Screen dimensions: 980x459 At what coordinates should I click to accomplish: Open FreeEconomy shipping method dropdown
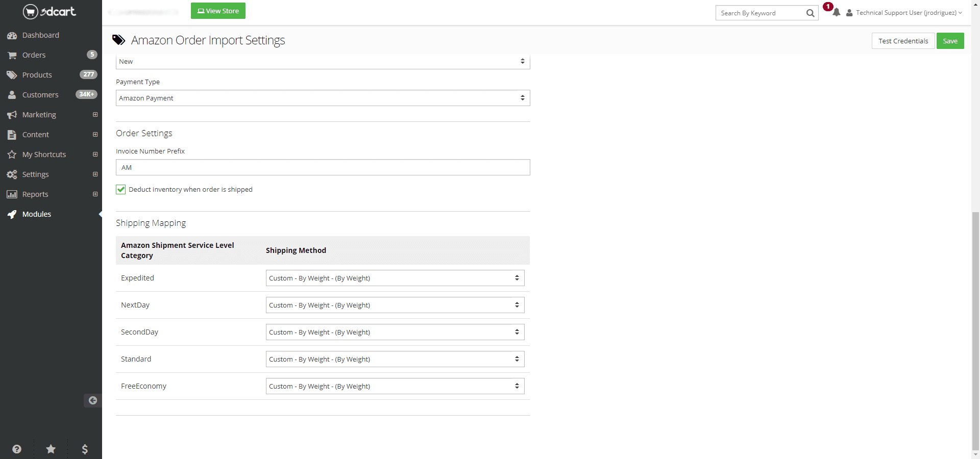pyautogui.click(x=395, y=386)
